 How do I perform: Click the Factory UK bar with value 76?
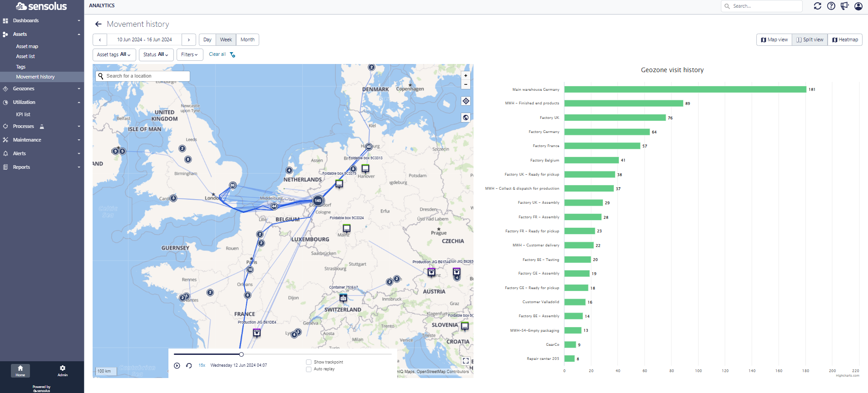[615, 118]
